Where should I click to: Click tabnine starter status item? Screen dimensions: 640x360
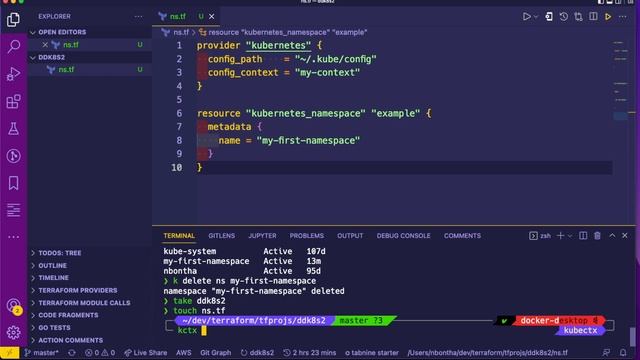372,353
